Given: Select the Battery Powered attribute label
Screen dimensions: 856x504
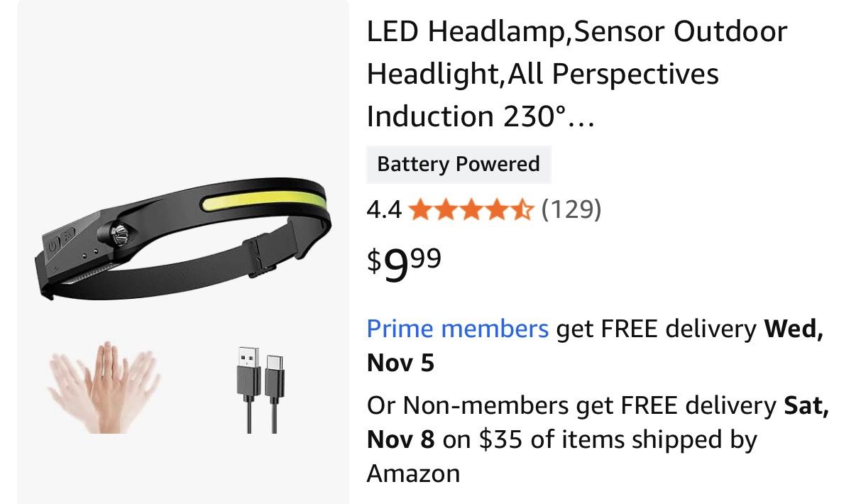Looking at the screenshot, I should coord(458,164).
